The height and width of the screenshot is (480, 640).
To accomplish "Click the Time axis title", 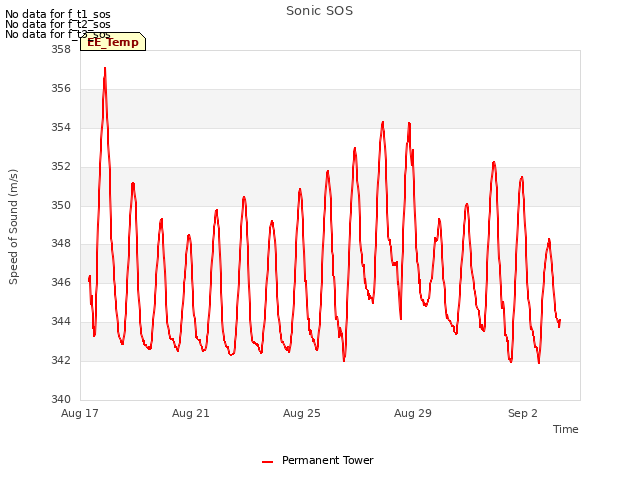I will click(x=565, y=429).
